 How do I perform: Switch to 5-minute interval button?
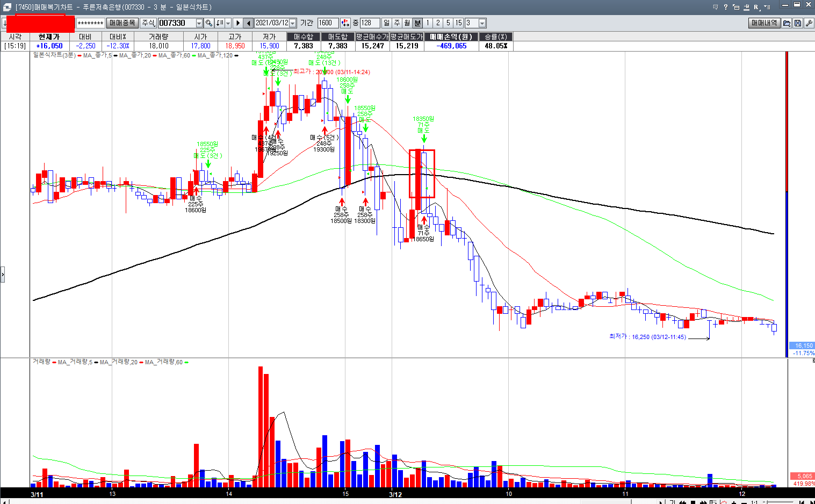[x=448, y=23]
